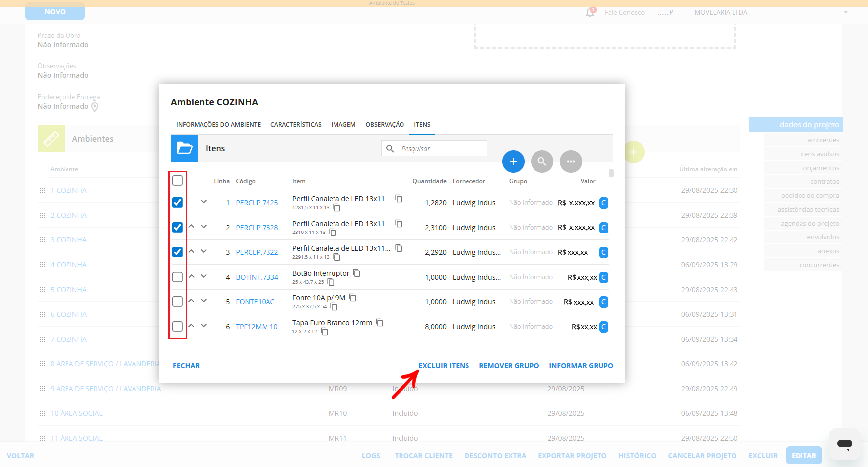Uncheck the checkbox for PERCLP.7328 row
Screen dimensions: 868x467
pyautogui.click(x=177, y=228)
